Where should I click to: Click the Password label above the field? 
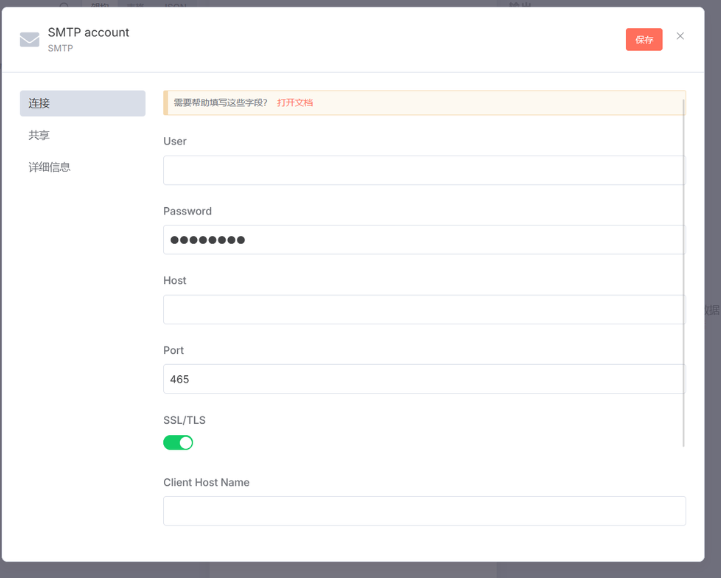(187, 211)
